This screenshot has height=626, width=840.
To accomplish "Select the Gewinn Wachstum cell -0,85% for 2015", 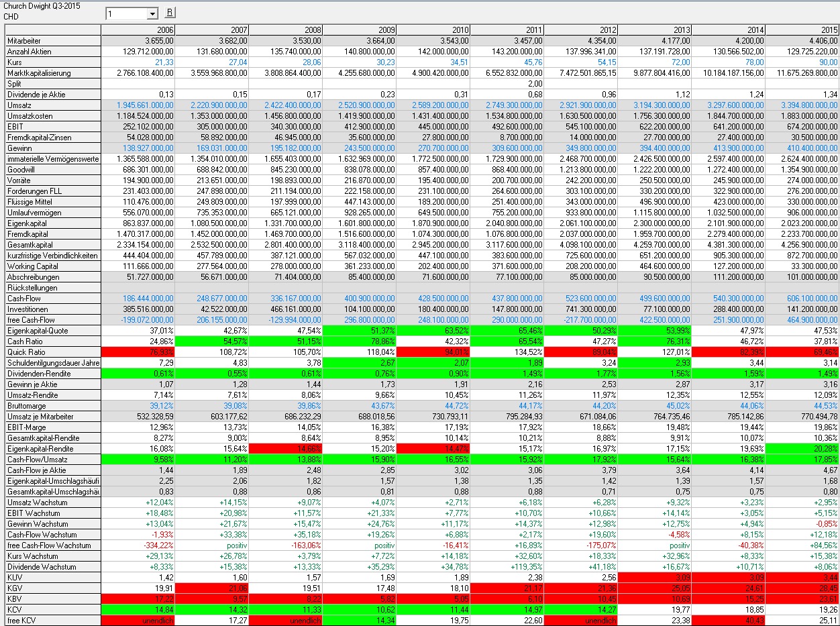I will tap(802, 524).
